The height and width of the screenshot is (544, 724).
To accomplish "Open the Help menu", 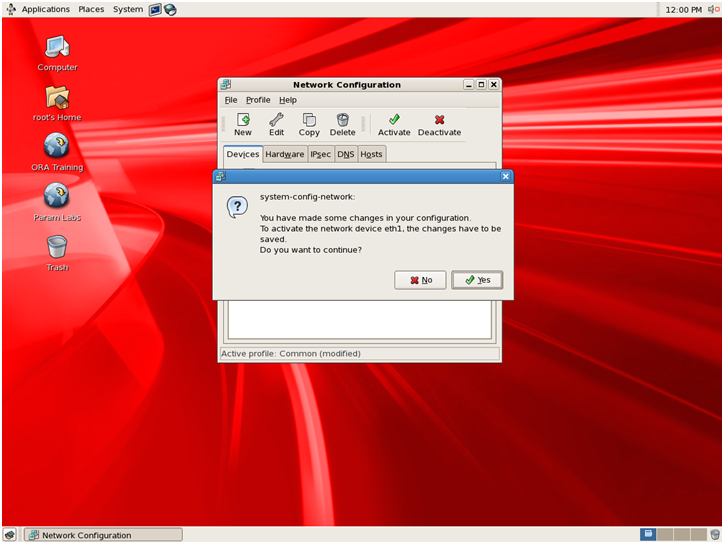I will 288,100.
